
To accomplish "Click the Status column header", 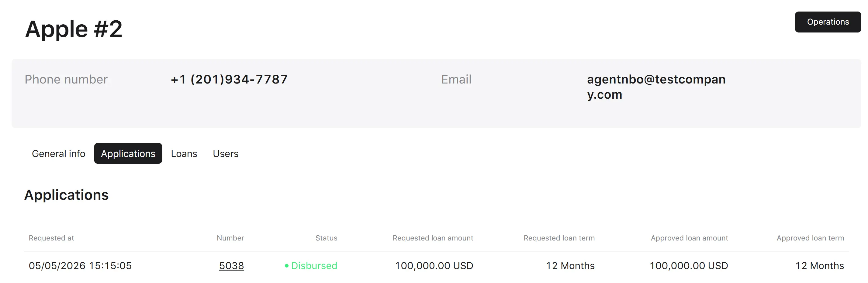I will (326, 238).
